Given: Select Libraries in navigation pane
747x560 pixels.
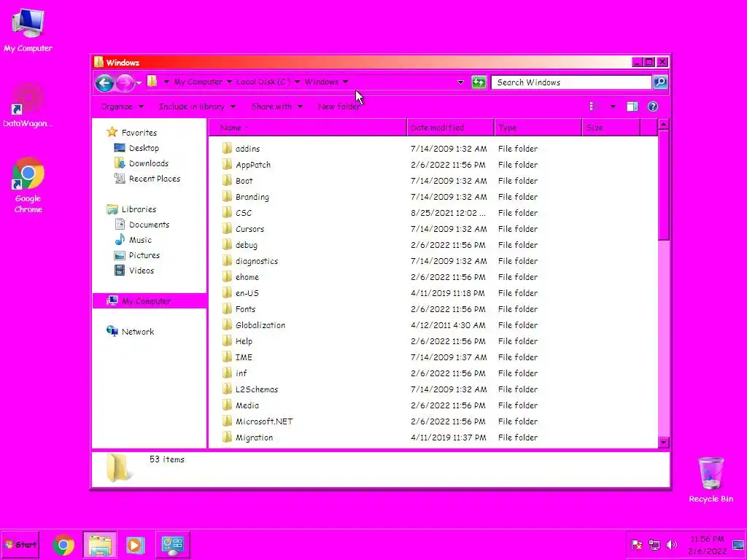Looking at the screenshot, I should pos(139,209).
